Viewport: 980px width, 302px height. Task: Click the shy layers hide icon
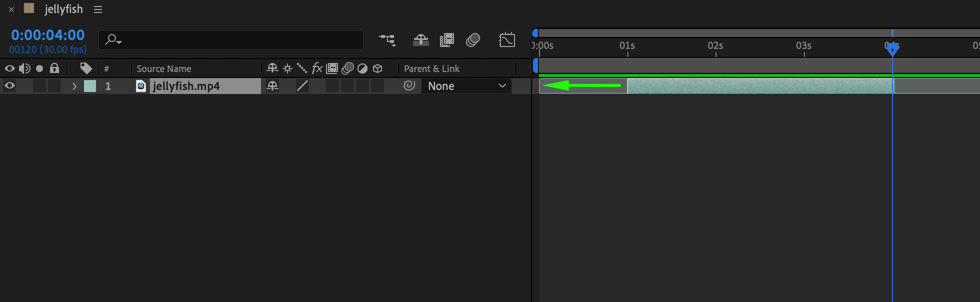(420, 40)
